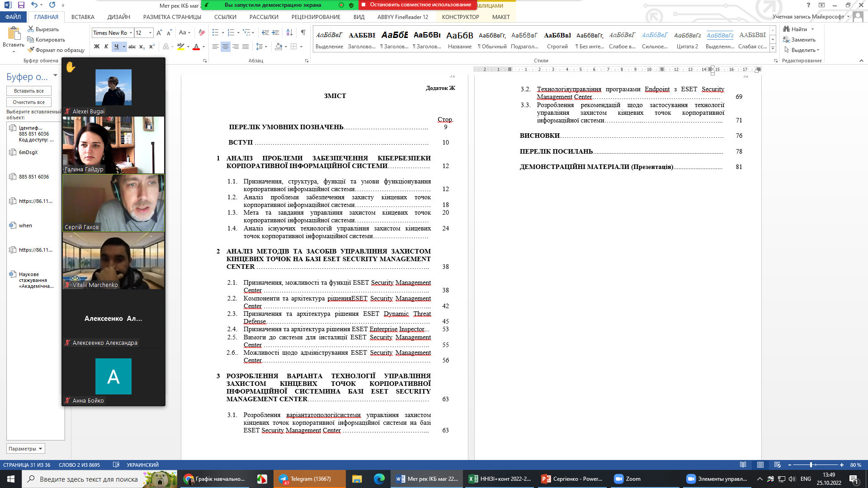Adjust the zoom slider handle in the status bar
This screenshot has height=488, width=868.
coord(811,465)
